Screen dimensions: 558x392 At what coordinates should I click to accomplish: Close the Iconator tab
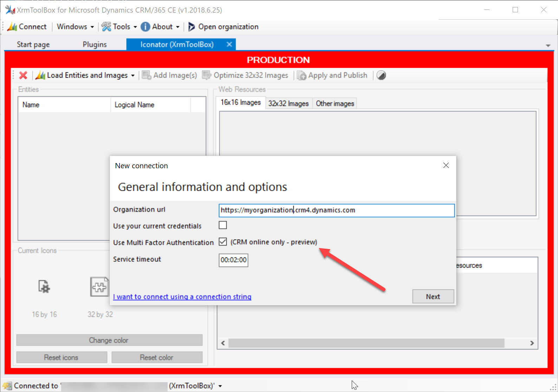point(229,44)
